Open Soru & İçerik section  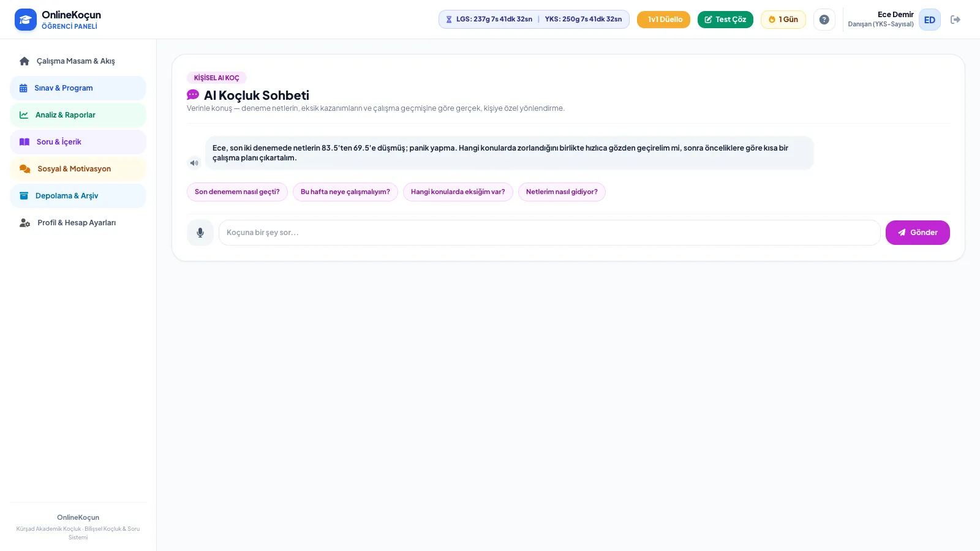pyautogui.click(x=78, y=142)
